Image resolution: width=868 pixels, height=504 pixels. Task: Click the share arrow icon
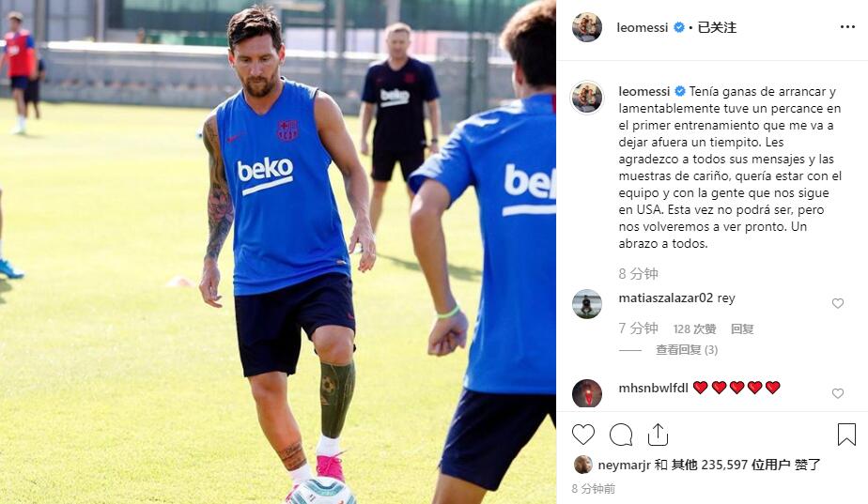click(x=658, y=435)
